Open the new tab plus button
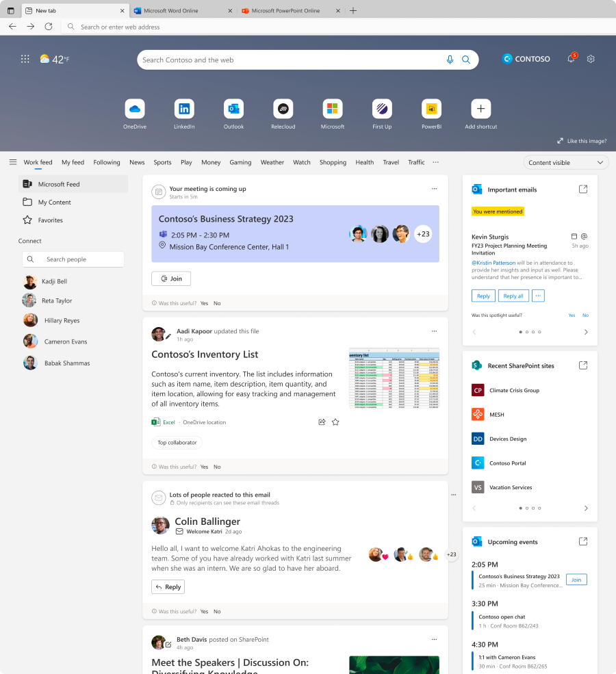 pos(353,11)
